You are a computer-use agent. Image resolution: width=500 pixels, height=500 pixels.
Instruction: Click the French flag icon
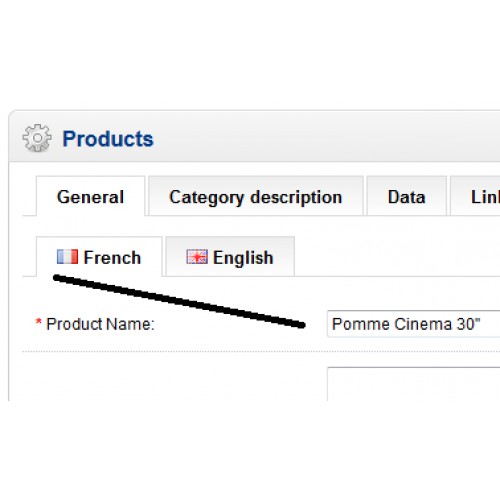[x=67, y=257]
